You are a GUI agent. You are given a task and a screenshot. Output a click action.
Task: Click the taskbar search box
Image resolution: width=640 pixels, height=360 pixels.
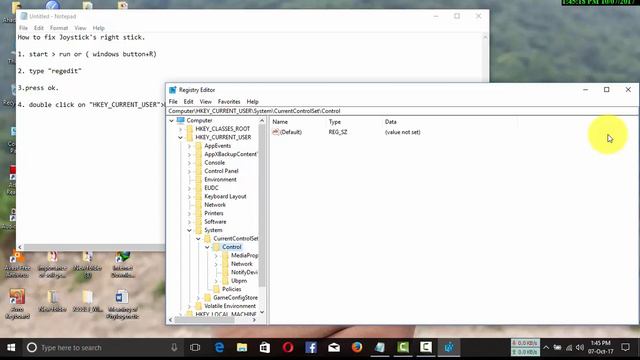pos(101,347)
